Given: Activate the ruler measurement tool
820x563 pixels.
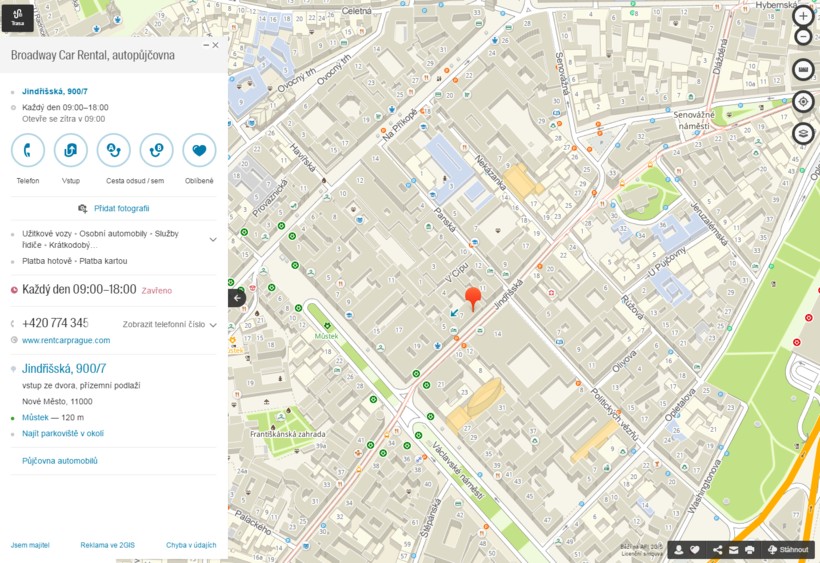Looking at the screenshot, I should [x=803, y=70].
